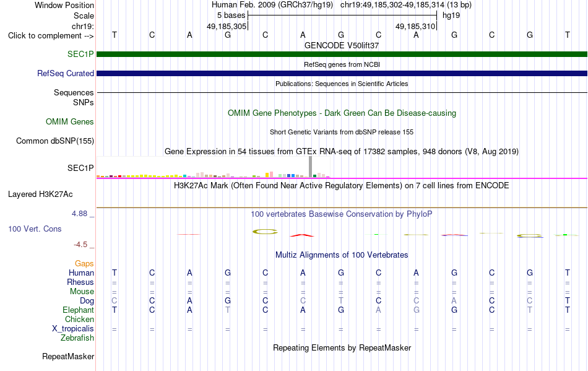The image size is (588, 371).
Task: Click the olive C PhyloP conservation logo
Action: 265,232
